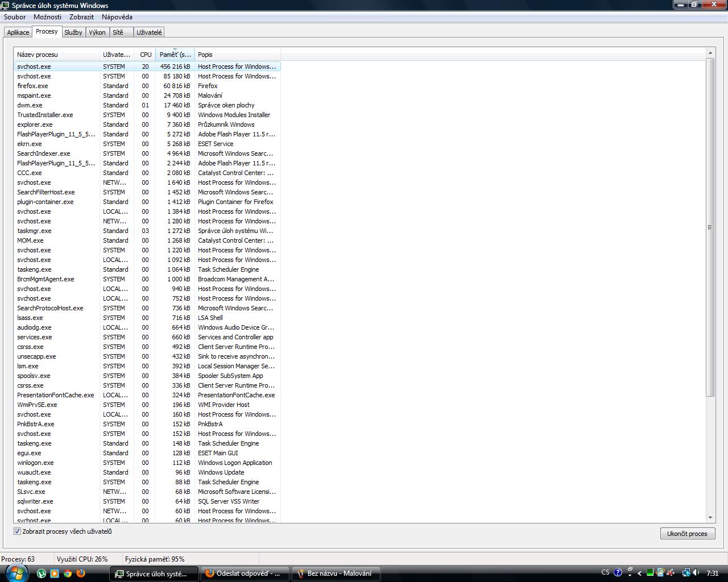
Task: Select svchost.exe row using 456 216 kB
Action: (x=147, y=66)
